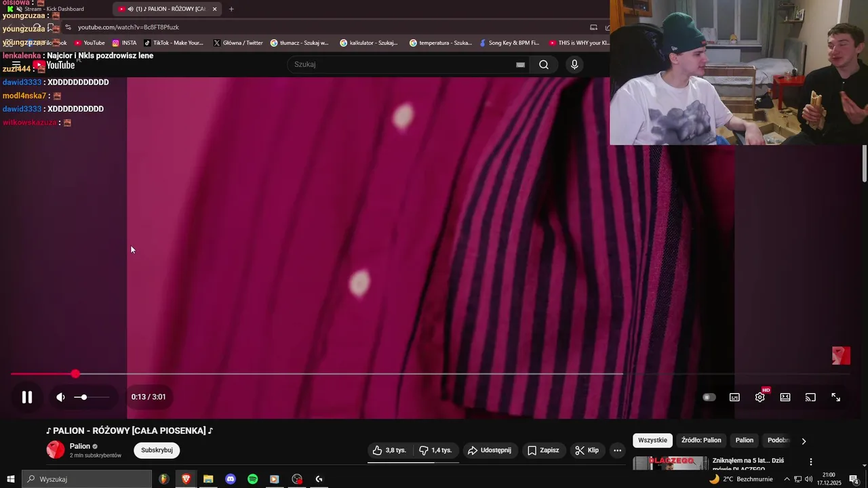
Task: Open the DLACZEGO suggested video thumbnail
Action: click(671, 463)
